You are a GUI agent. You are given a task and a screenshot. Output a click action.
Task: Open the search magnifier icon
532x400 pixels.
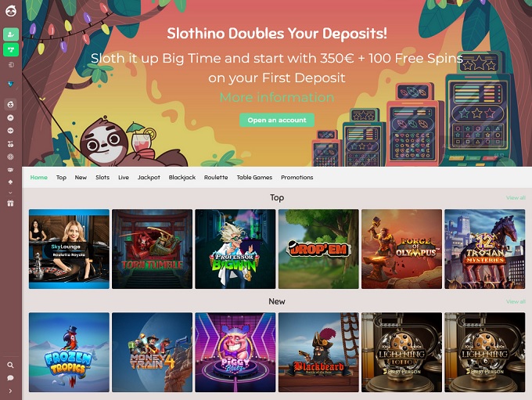tap(10, 365)
